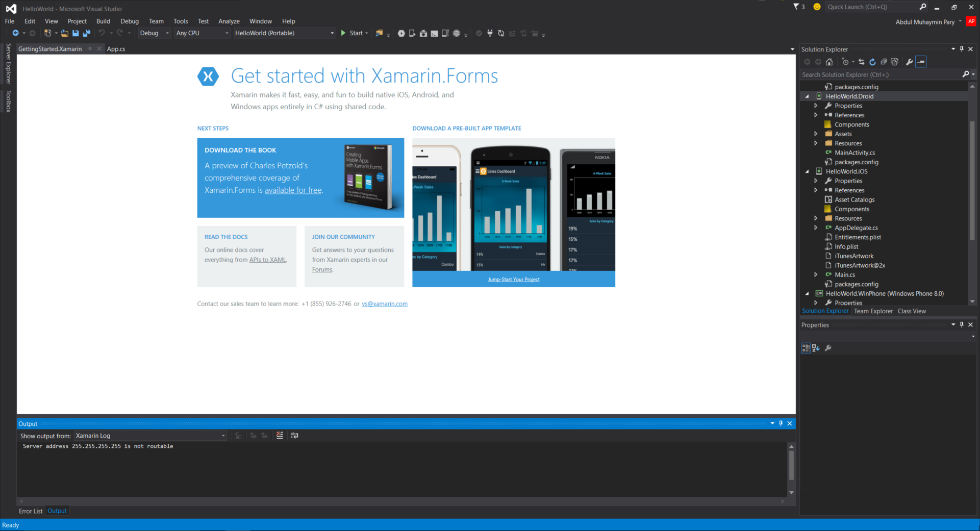980x531 pixels.
Task: Toggle word wrap in Output panel
Action: tap(294, 436)
